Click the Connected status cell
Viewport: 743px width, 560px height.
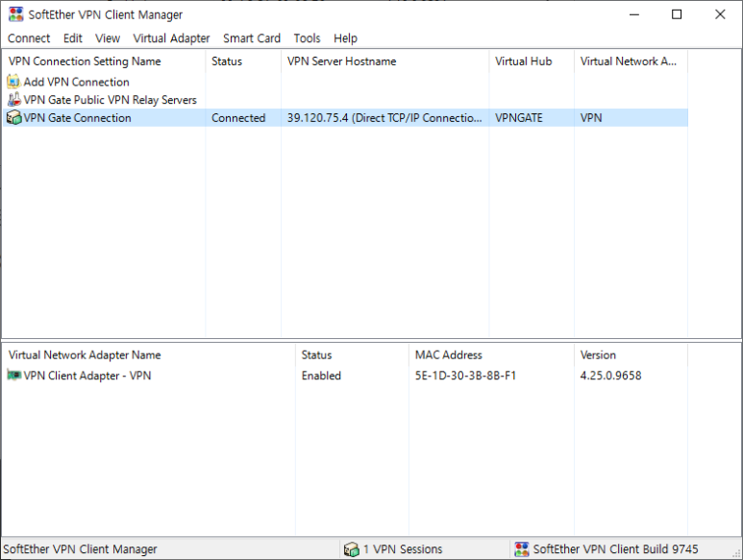(238, 118)
